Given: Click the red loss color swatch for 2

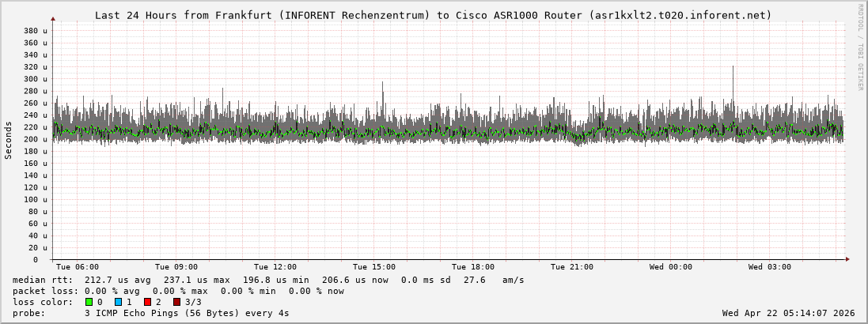Looking at the screenshot, I should click(x=147, y=302).
